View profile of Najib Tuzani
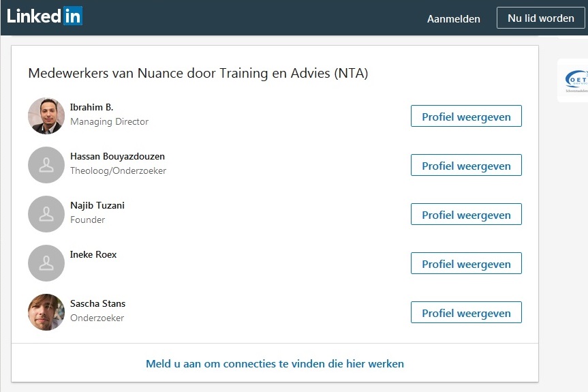The image size is (588, 392). 466,215
